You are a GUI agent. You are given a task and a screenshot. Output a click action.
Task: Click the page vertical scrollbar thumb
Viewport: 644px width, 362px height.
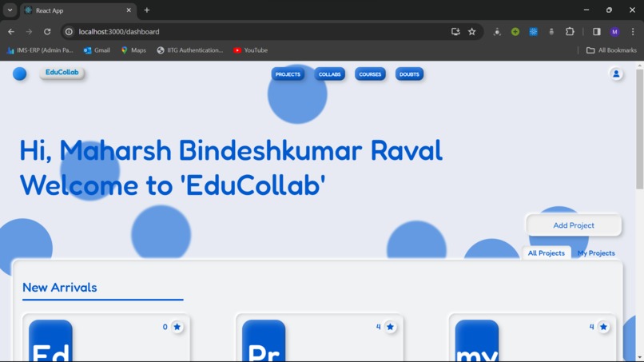(x=639, y=129)
